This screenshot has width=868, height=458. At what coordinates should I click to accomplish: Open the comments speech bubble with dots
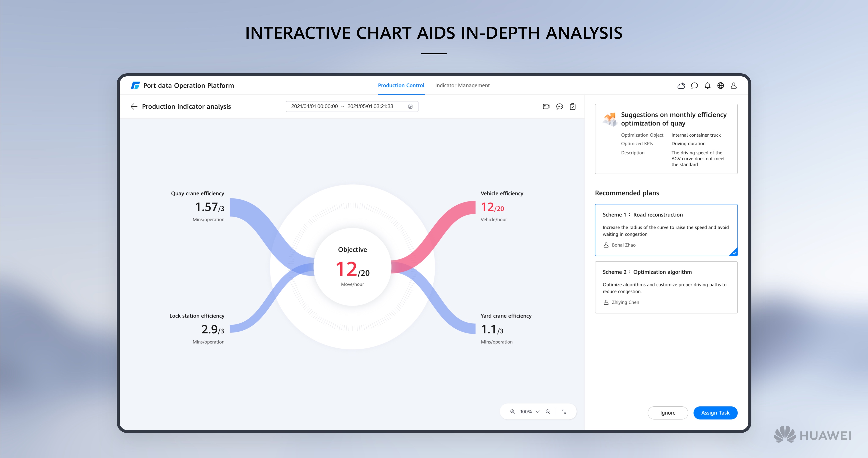[x=559, y=107]
